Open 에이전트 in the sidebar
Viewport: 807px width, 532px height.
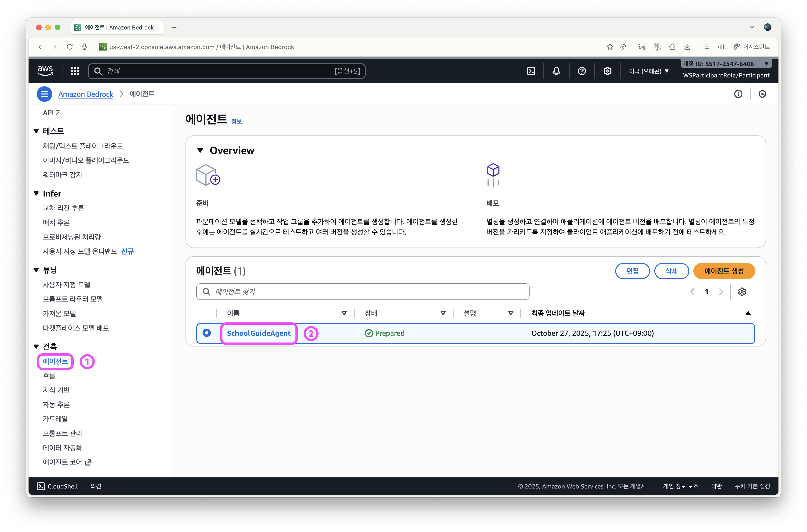(x=55, y=361)
